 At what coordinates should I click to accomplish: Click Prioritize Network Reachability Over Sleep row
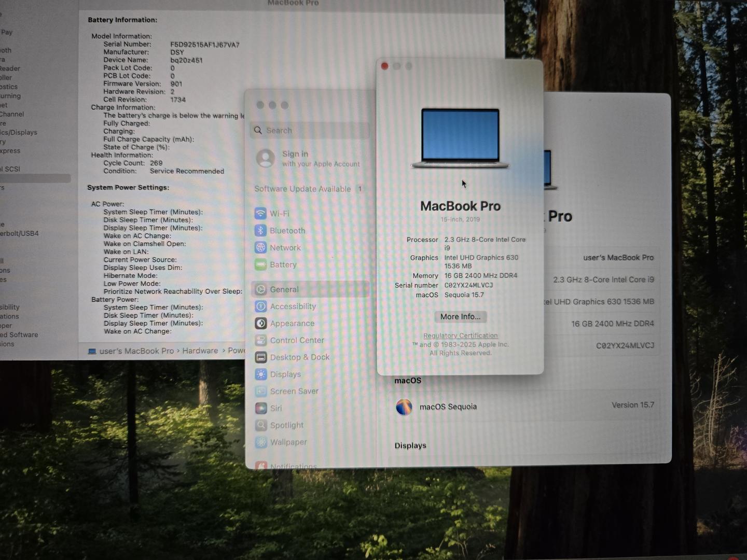coord(173,291)
